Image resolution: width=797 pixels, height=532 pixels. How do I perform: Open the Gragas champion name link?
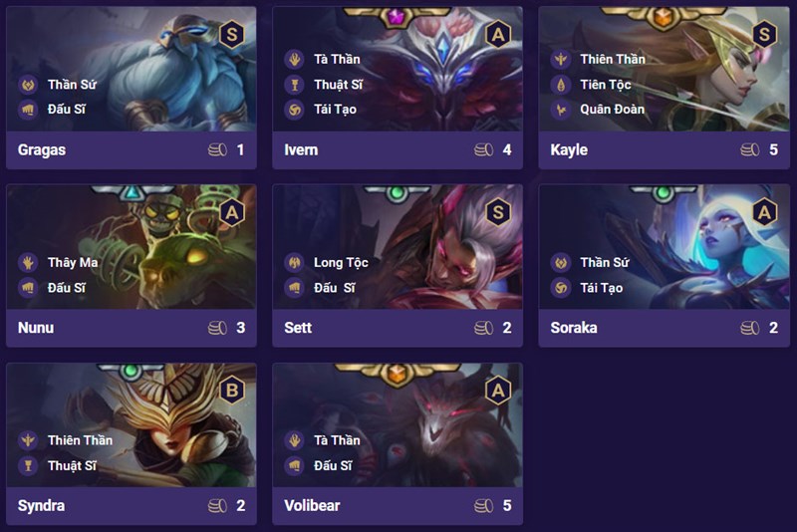click(x=42, y=149)
